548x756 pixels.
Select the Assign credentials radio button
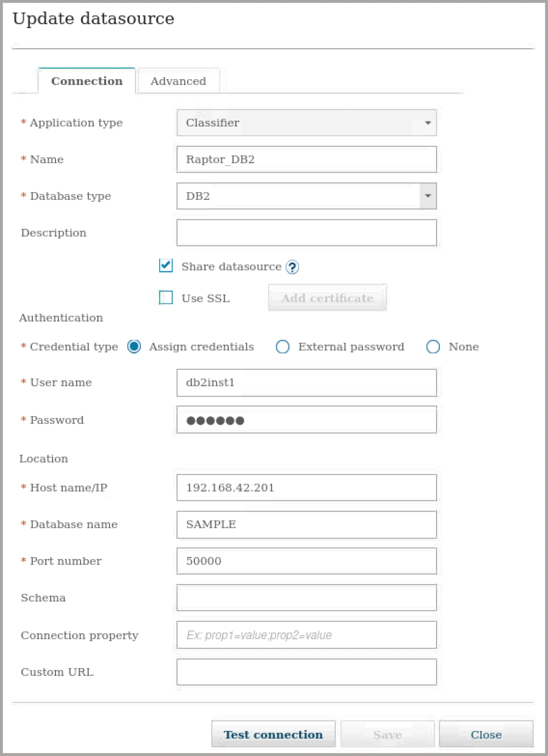coord(134,347)
